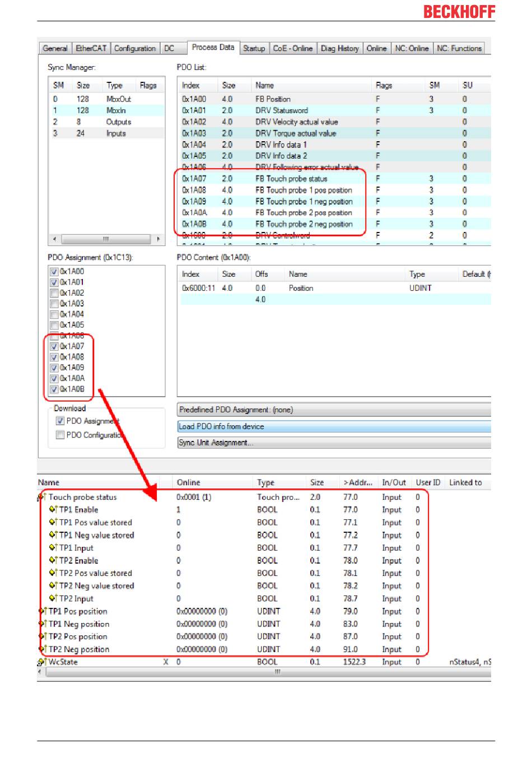Switch to the CoE - Online tab
Screen dimensions: 532x767
[293, 48]
